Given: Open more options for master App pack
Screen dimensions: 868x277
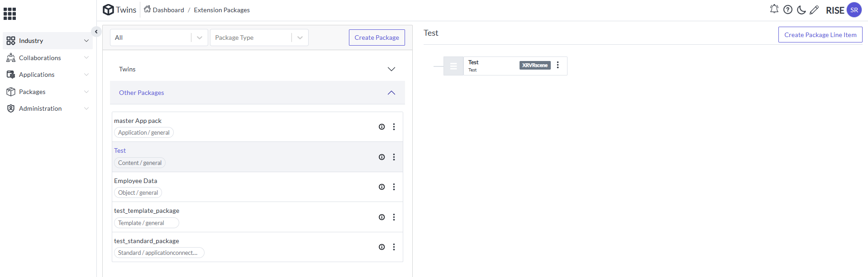Looking at the screenshot, I should [x=394, y=127].
